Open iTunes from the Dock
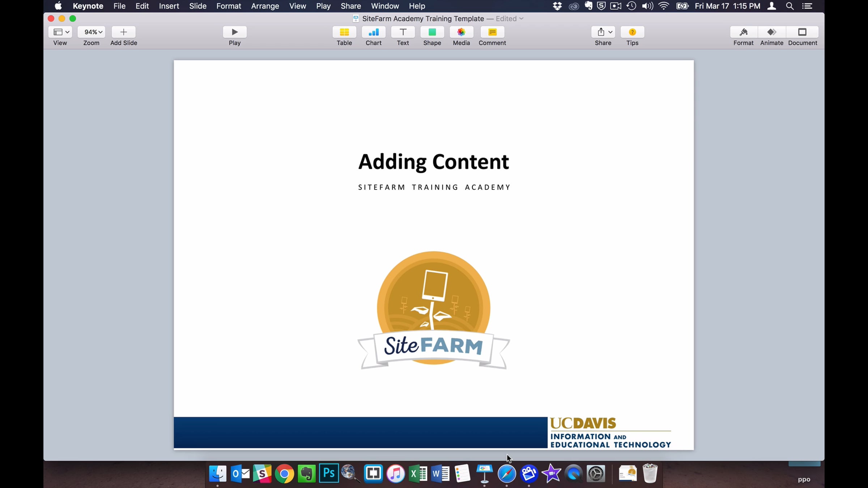The height and width of the screenshot is (488, 868). pos(396,474)
